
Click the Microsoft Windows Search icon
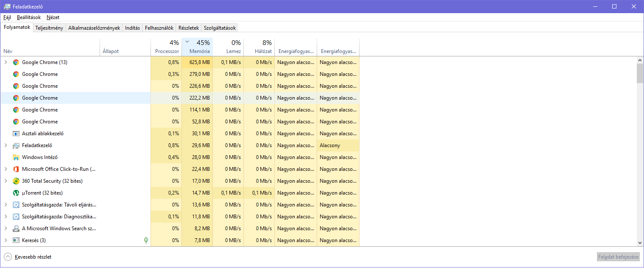[x=16, y=229]
